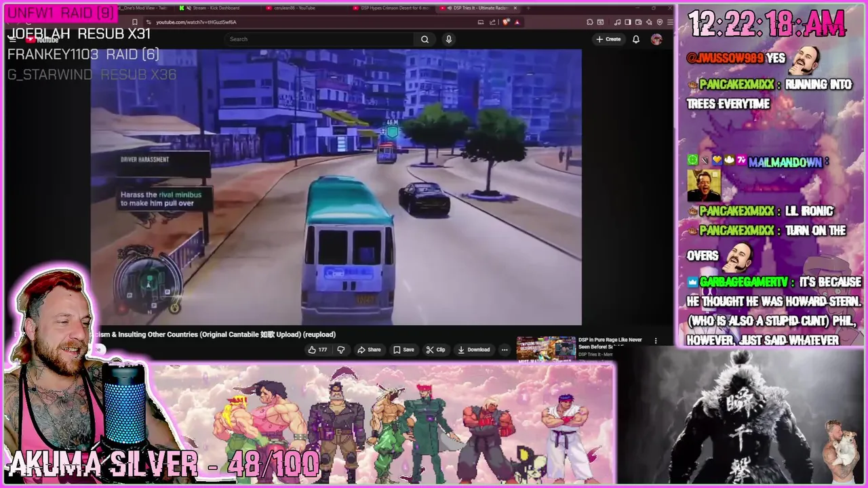The width and height of the screenshot is (868, 488).
Task: Open the DSP in Pure Rage recommended thumbnail
Action: point(546,348)
